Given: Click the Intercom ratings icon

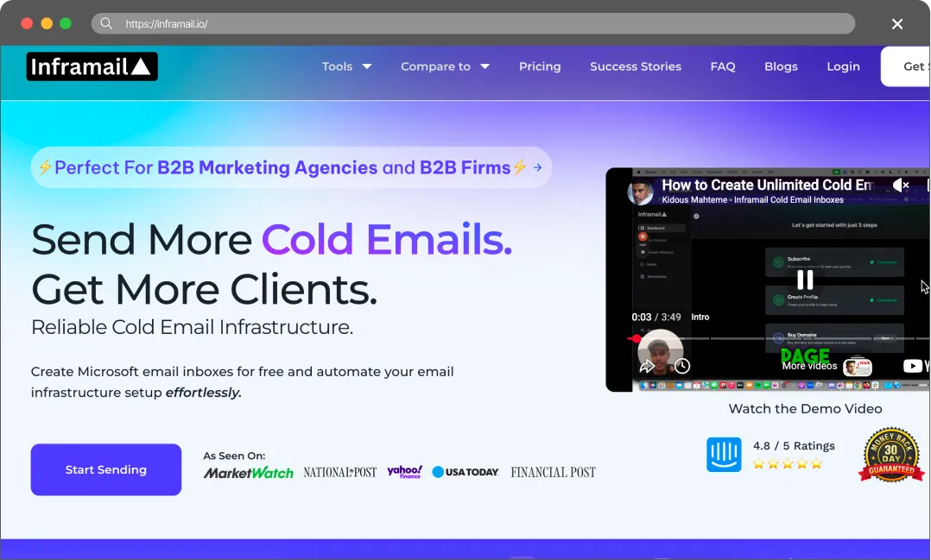Looking at the screenshot, I should coord(724,455).
